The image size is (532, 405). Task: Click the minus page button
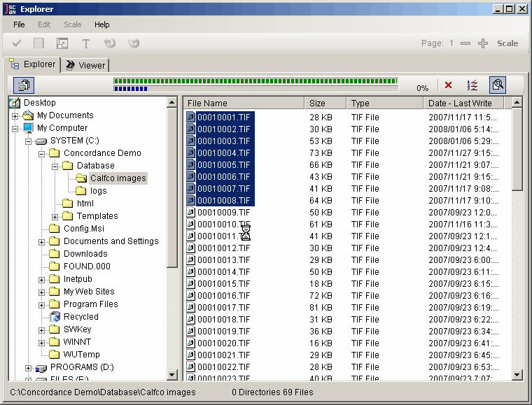(465, 43)
